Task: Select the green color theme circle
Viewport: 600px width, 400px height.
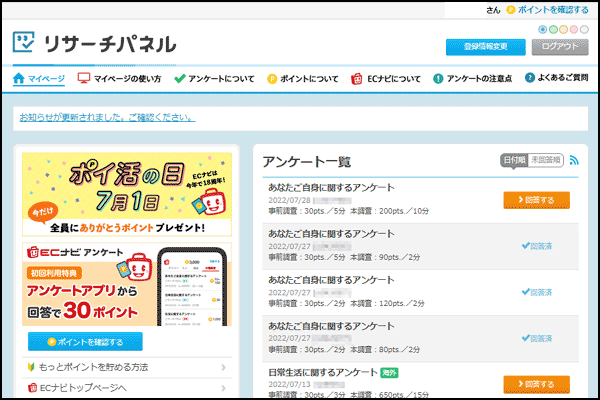Action: (x=553, y=29)
